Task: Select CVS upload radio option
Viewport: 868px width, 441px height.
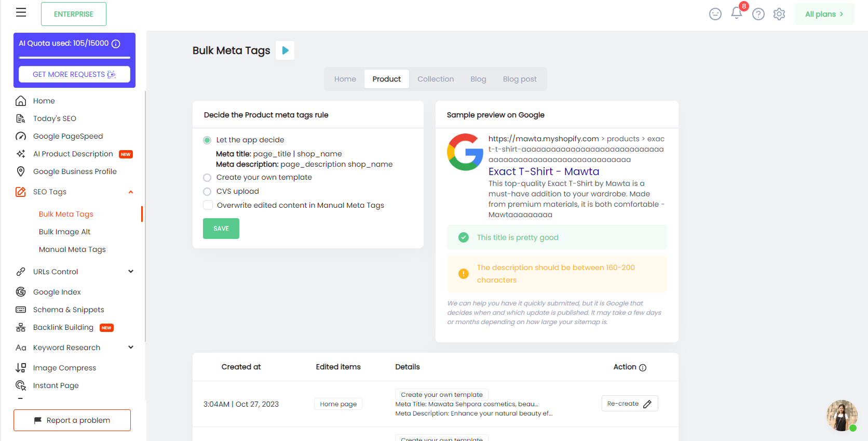Action: coord(207,192)
